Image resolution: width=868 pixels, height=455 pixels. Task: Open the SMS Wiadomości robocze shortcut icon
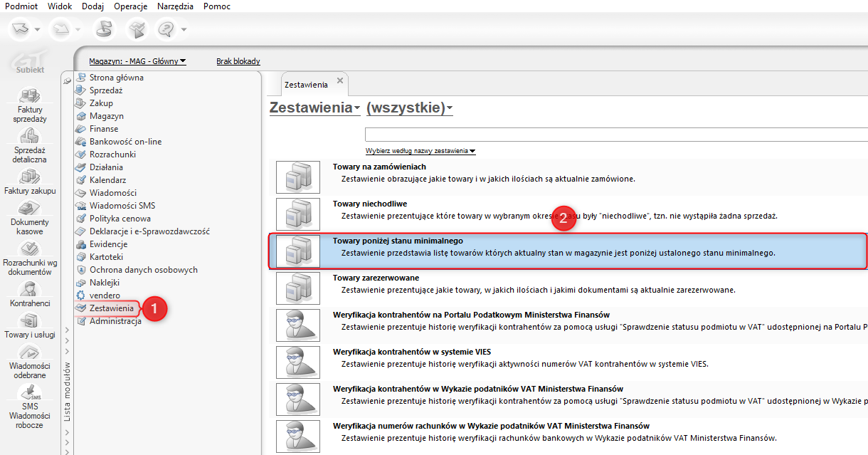[x=30, y=392]
